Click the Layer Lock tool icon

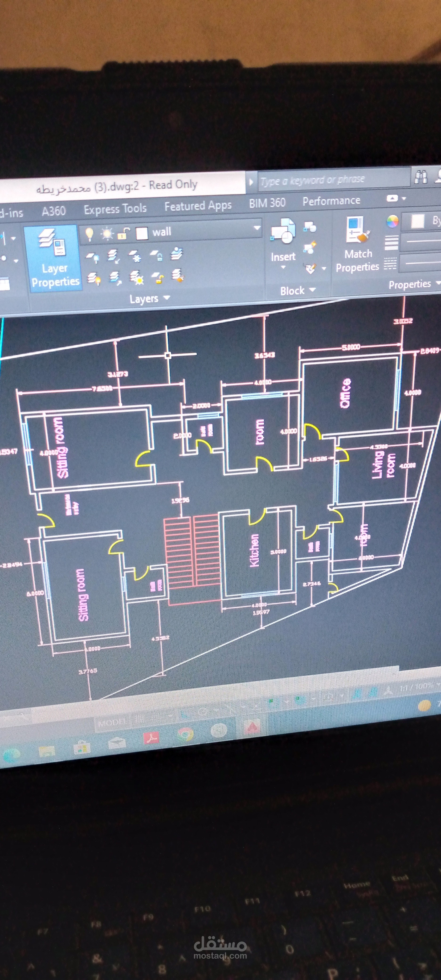point(157,255)
